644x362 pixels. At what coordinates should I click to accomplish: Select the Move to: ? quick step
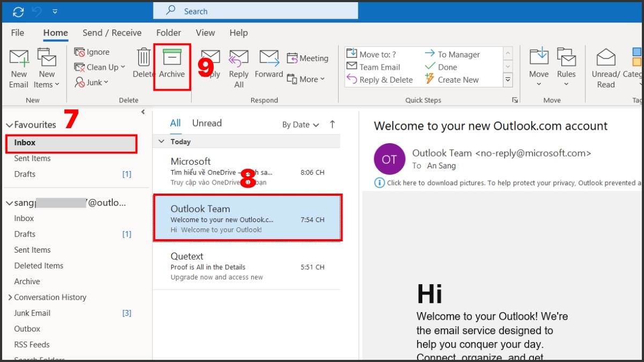(x=371, y=54)
